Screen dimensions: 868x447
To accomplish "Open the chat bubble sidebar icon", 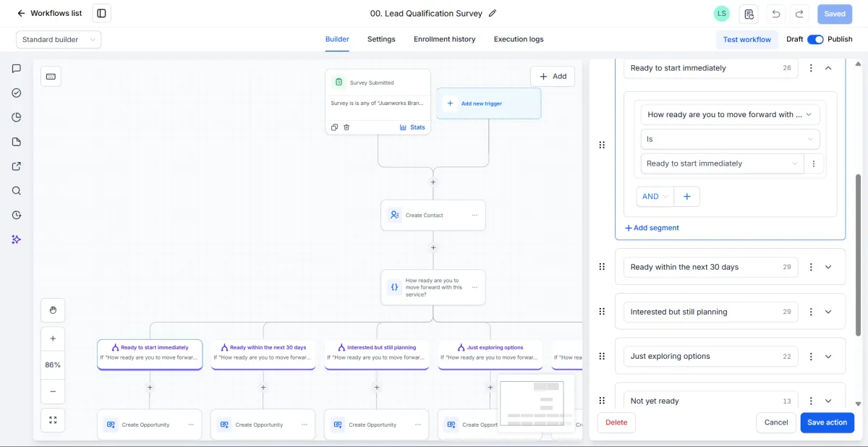I will click(x=16, y=69).
